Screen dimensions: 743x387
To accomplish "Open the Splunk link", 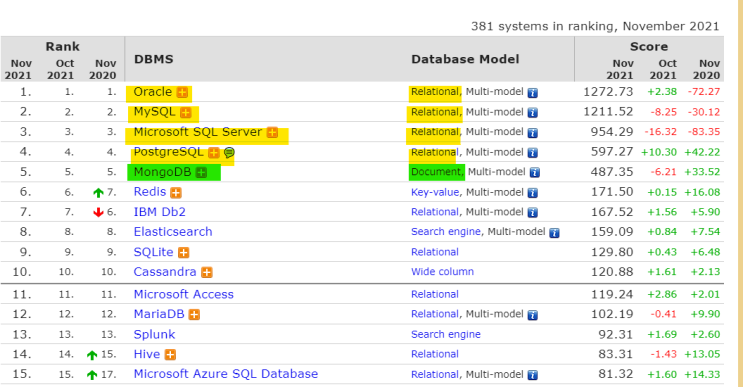I will pyautogui.click(x=154, y=334).
